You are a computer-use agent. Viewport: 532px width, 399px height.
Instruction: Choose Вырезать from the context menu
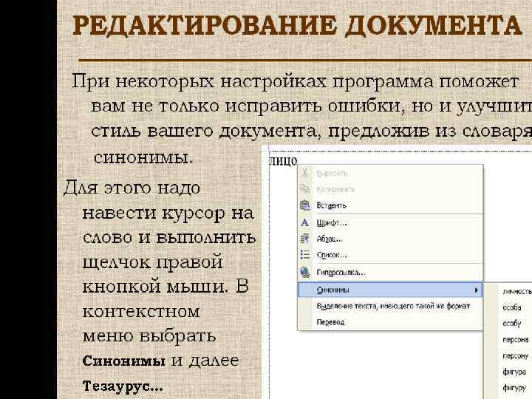[390, 173]
